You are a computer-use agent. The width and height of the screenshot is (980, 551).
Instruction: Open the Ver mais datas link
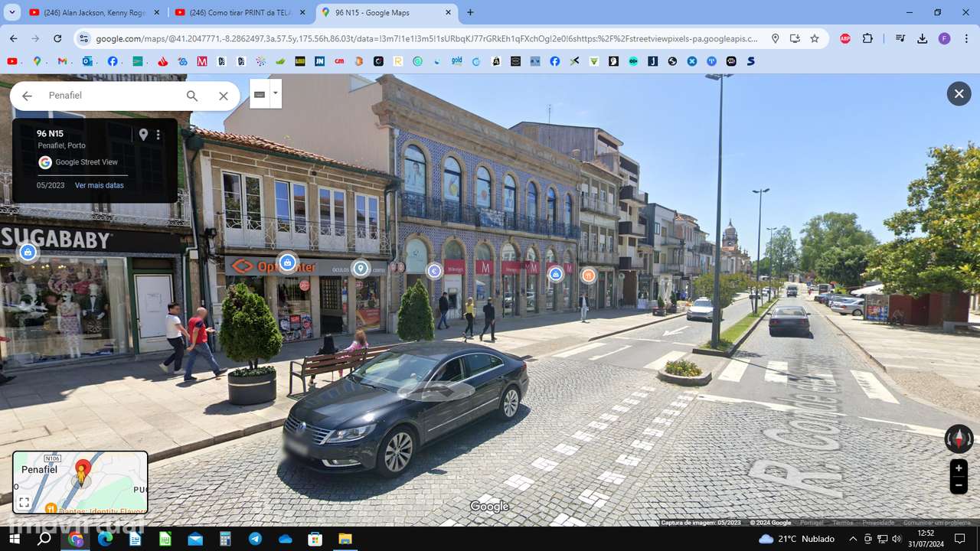[x=99, y=185]
